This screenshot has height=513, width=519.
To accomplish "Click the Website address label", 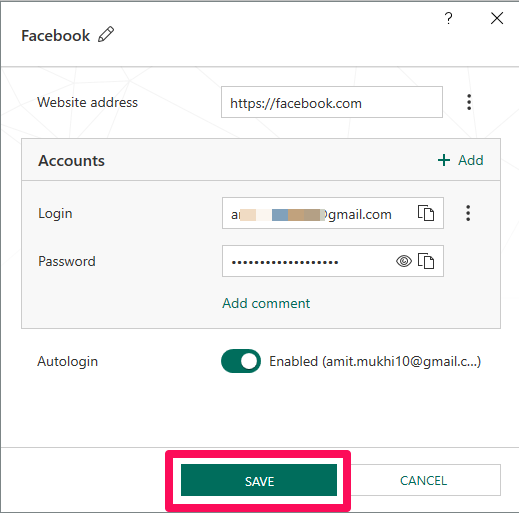I will point(87,102).
